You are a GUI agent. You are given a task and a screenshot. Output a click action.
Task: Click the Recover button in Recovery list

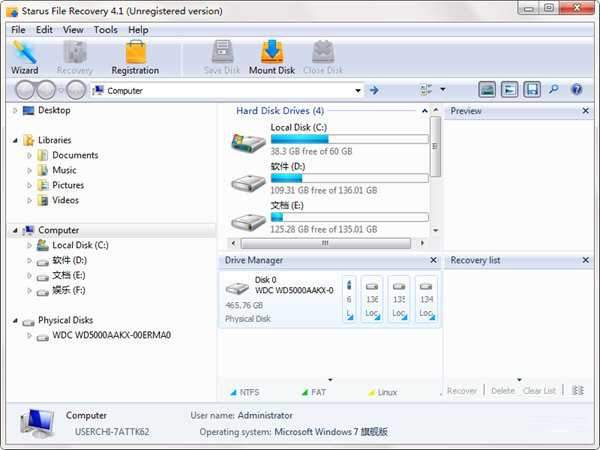(x=462, y=391)
